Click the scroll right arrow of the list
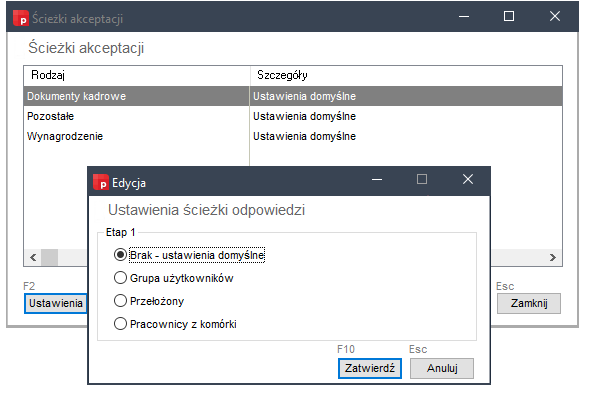589x396 pixels. coord(553,257)
